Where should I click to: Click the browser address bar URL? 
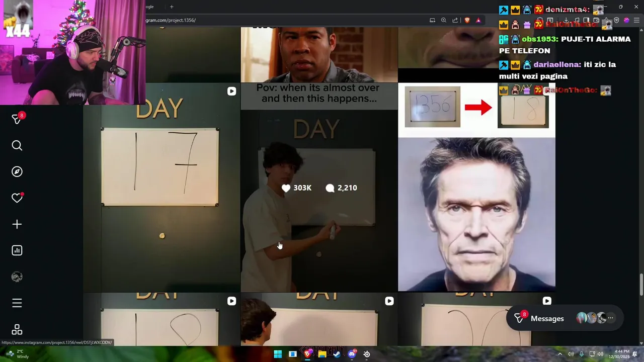171,20
